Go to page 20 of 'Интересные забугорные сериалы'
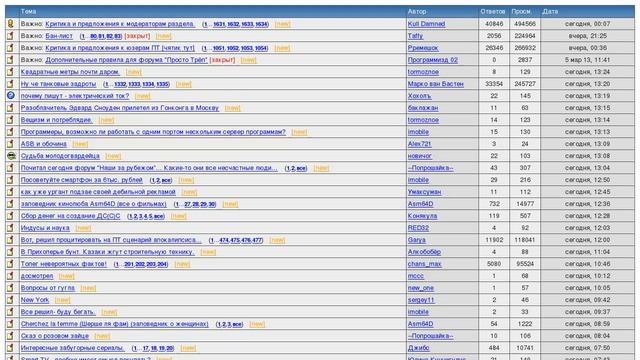The width and height of the screenshot is (640, 360). [x=170, y=348]
